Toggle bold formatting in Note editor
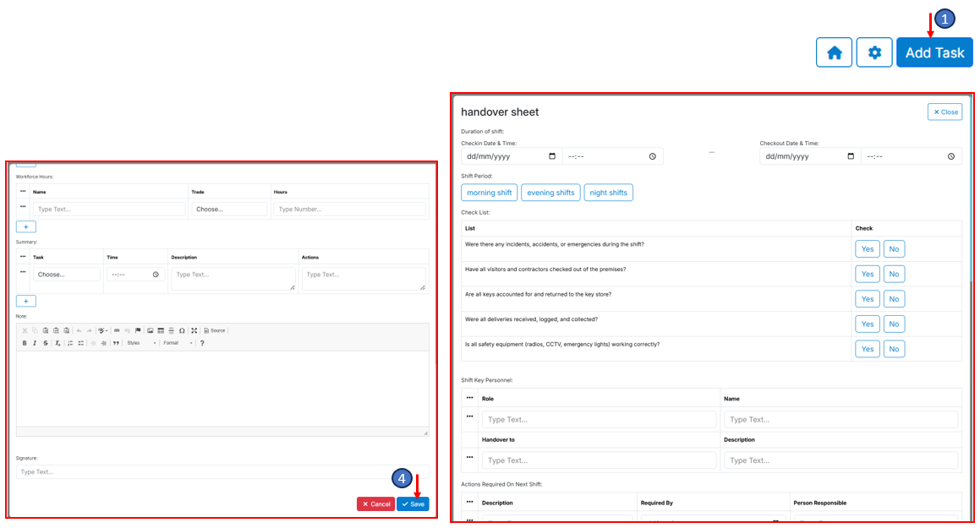 [25, 343]
